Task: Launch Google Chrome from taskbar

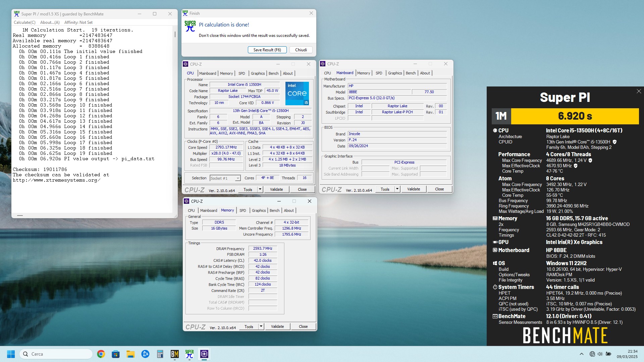Action: click(x=101, y=354)
